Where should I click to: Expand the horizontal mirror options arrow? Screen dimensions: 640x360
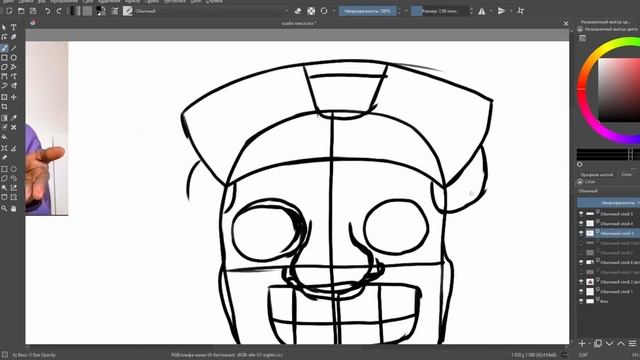[491, 11]
